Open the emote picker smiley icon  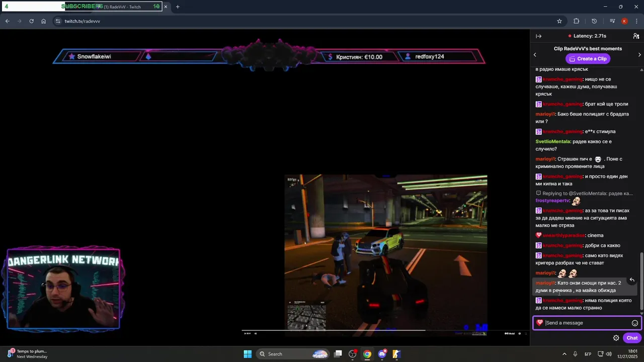(x=635, y=323)
